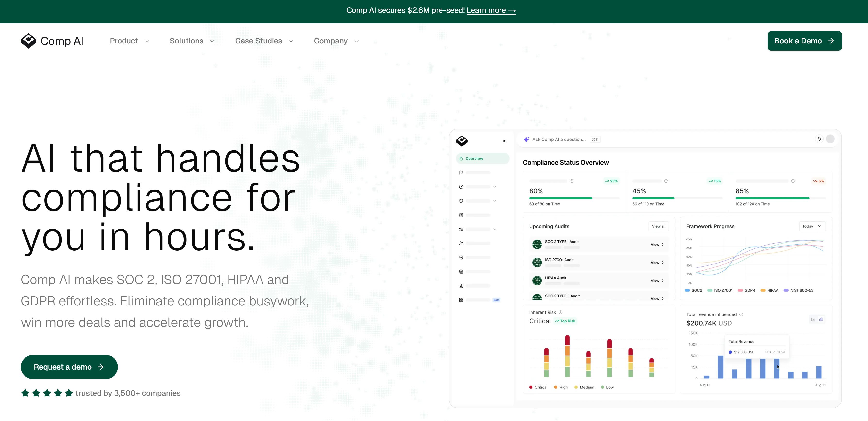The height and width of the screenshot is (421, 868).
Task: Toggle the NIST 800-53 legend entry
Action: point(798,290)
